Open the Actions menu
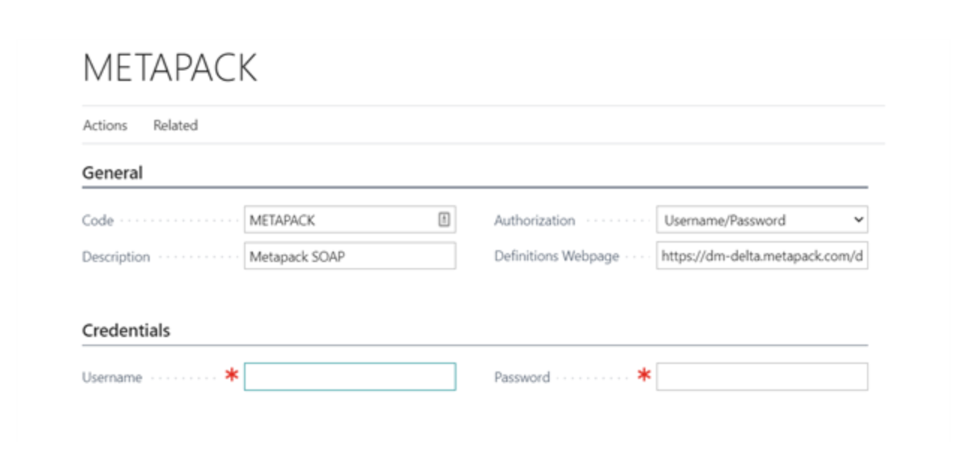This screenshot has width=980, height=468. (105, 125)
